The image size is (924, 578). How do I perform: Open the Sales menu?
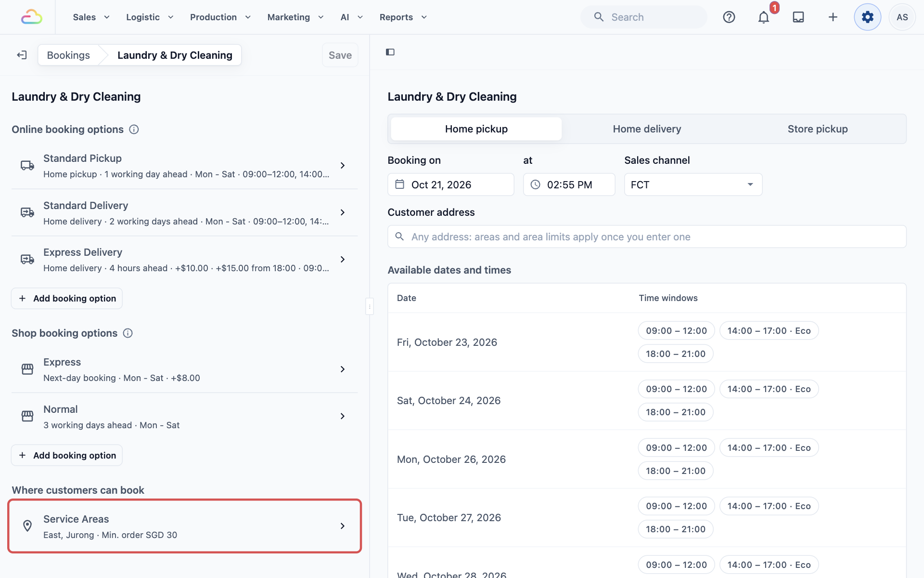[x=91, y=17]
